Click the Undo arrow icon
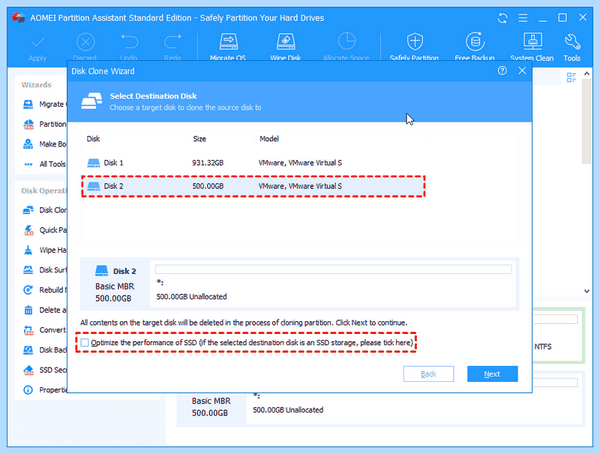The image size is (600, 454). pyautogui.click(x=129, y=42)
